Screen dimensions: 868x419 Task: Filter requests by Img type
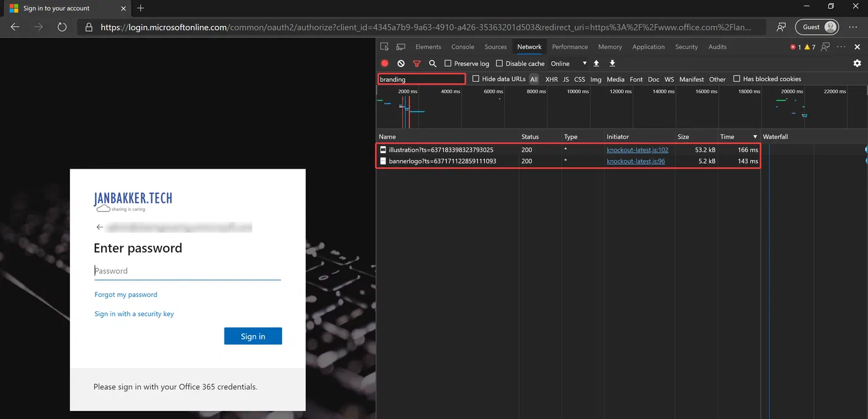click(x=596, y=79)
